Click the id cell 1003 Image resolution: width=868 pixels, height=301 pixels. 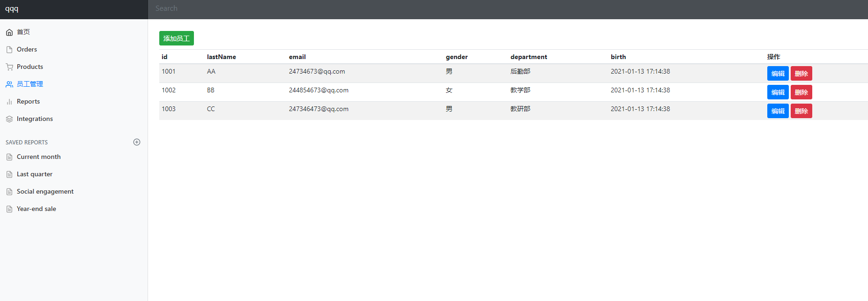coord(169,109)
